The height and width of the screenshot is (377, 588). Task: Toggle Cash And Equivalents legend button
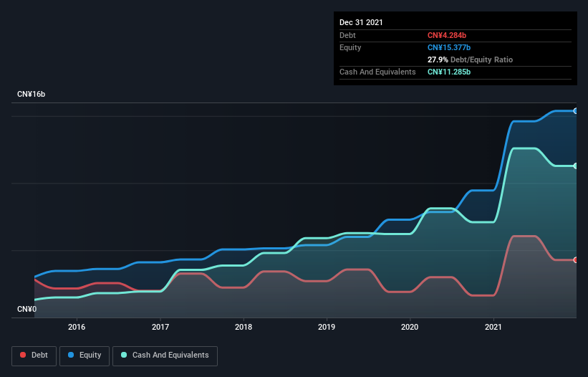165,355
